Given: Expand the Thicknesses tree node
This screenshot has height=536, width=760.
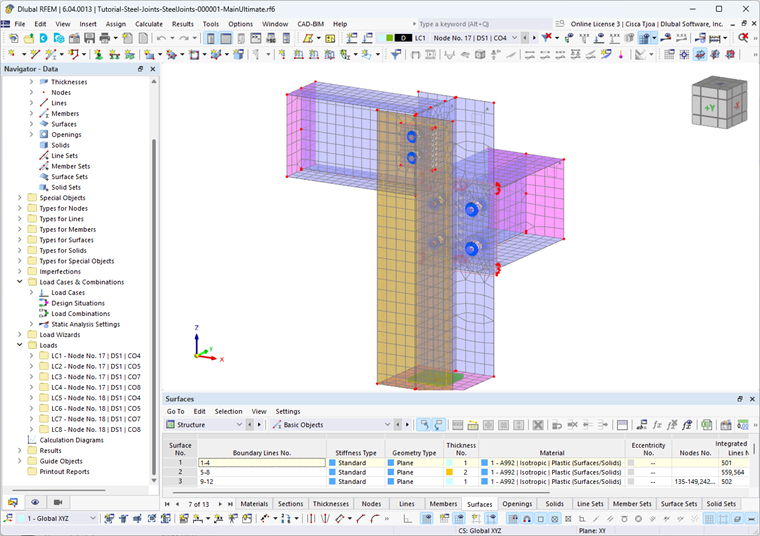Looking at the screenshot, I should pos(32,82).
